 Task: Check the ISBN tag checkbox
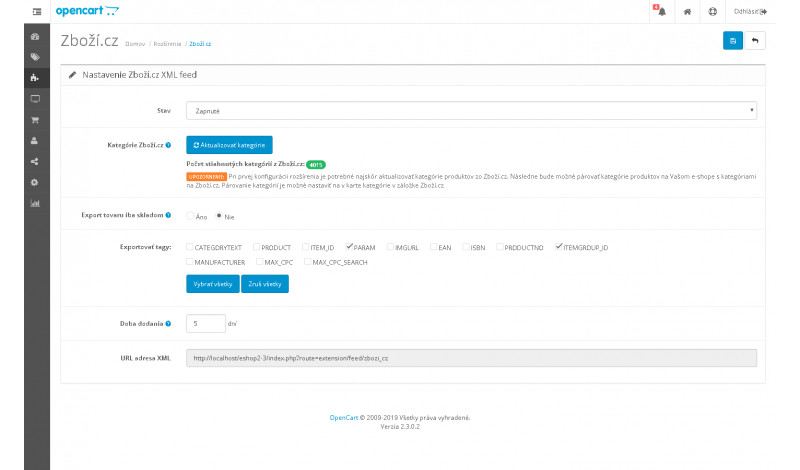(466, 247)
